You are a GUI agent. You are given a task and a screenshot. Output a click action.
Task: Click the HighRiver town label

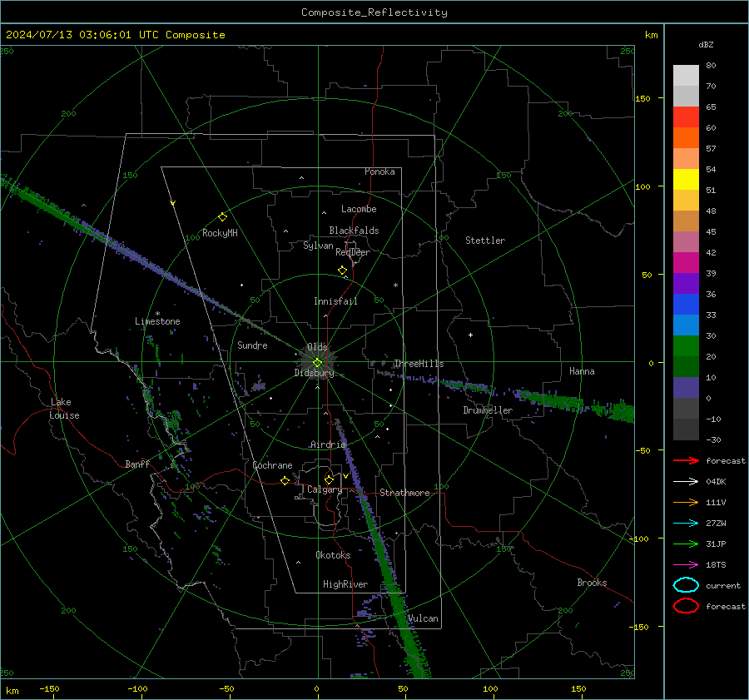click(x=345, y=584)
